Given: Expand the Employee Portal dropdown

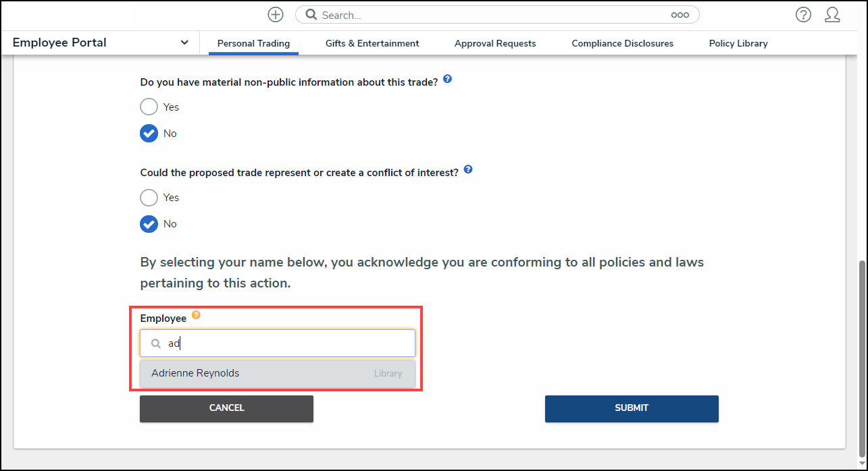Looking at the screenshot, I should click(184, 43).
